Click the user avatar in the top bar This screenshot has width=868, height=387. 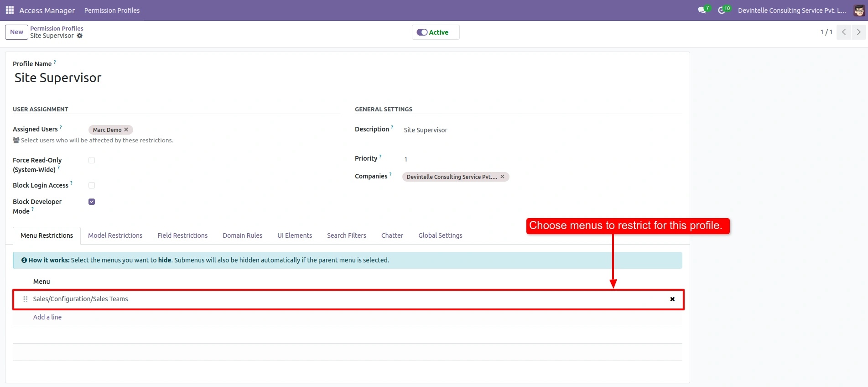pos(859,10)
